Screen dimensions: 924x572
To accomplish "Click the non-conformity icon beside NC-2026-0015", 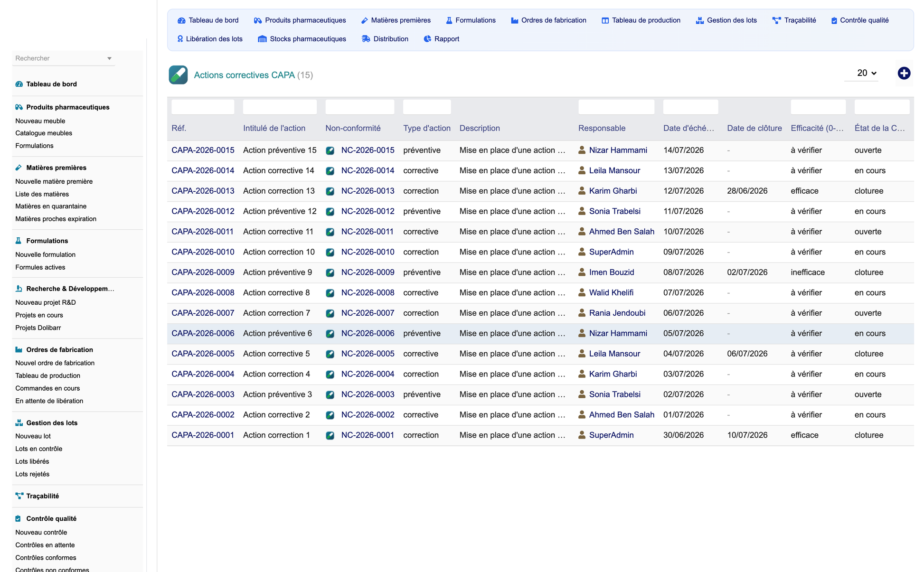I will coord(330,150).
